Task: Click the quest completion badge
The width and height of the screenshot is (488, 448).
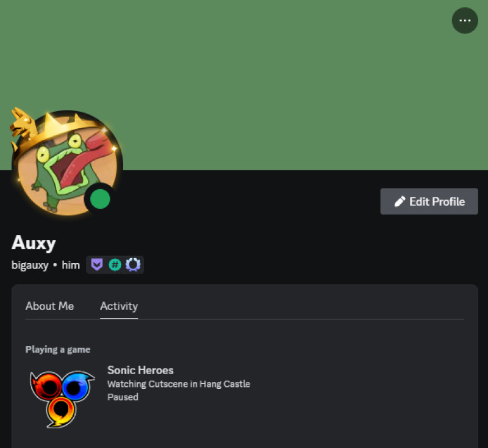Action: click(x=133, y=265)
